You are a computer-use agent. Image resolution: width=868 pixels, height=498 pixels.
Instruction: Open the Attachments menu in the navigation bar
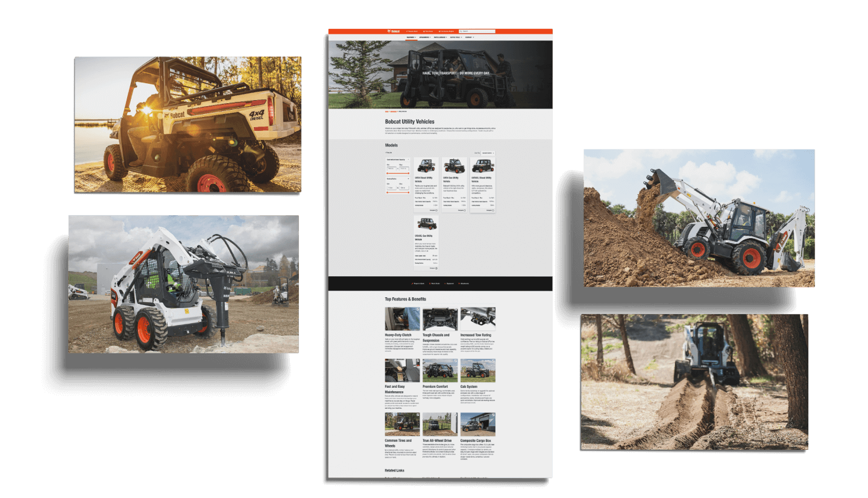[425, 37]
